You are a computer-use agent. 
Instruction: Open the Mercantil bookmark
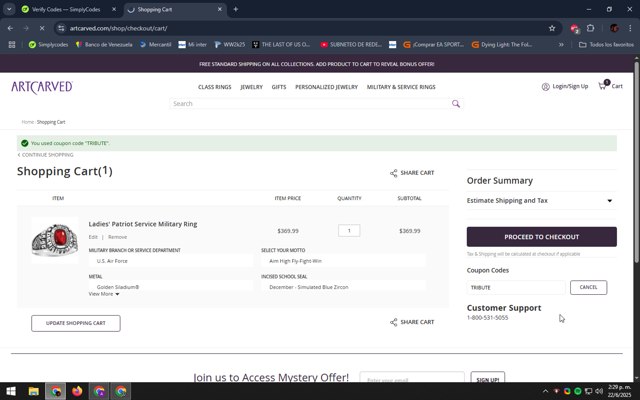coord(156,44)
